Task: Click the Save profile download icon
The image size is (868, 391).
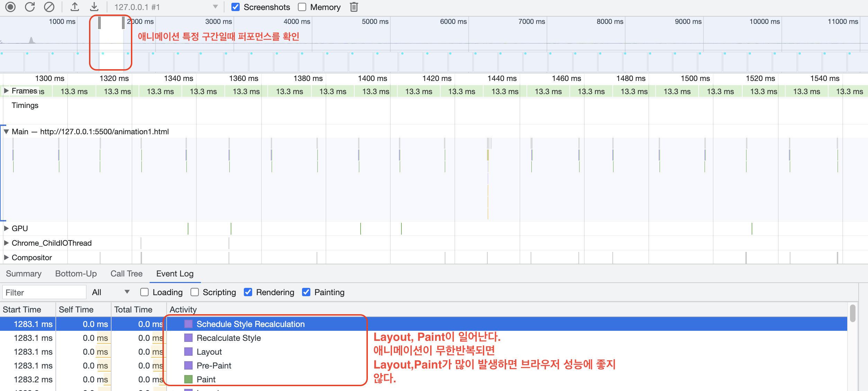Action: [94, 7]
